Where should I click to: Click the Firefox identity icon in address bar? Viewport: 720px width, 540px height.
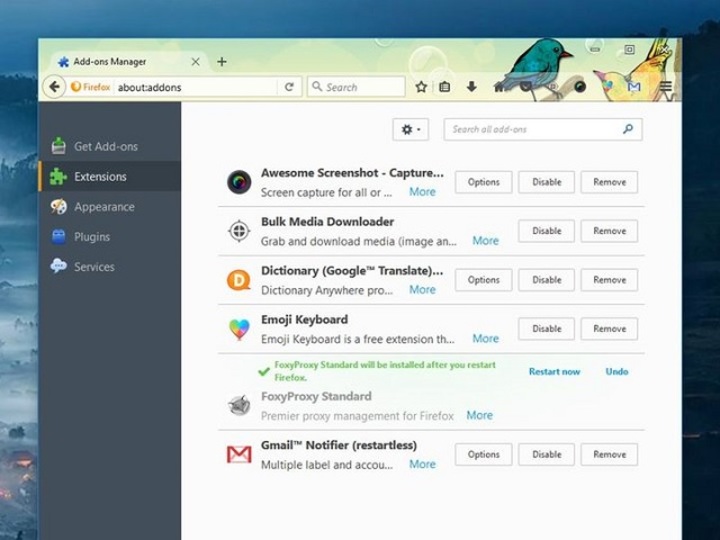(x=91, y=87)
